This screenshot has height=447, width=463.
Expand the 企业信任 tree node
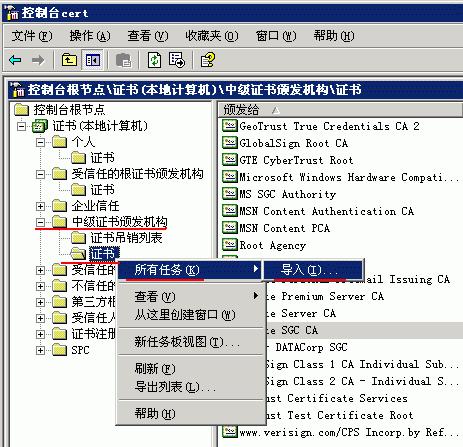pyautogui.click(x=40, y=206)
